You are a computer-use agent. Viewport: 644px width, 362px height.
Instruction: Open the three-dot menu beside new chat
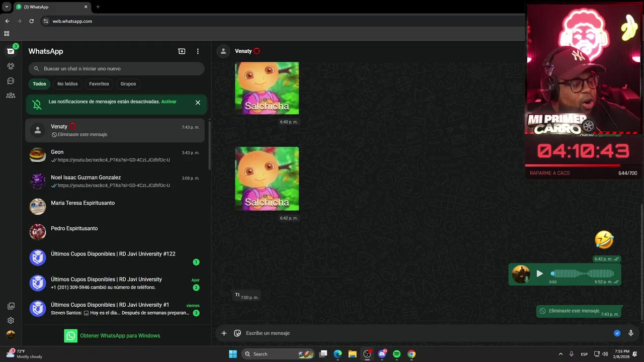pos(198,51)
